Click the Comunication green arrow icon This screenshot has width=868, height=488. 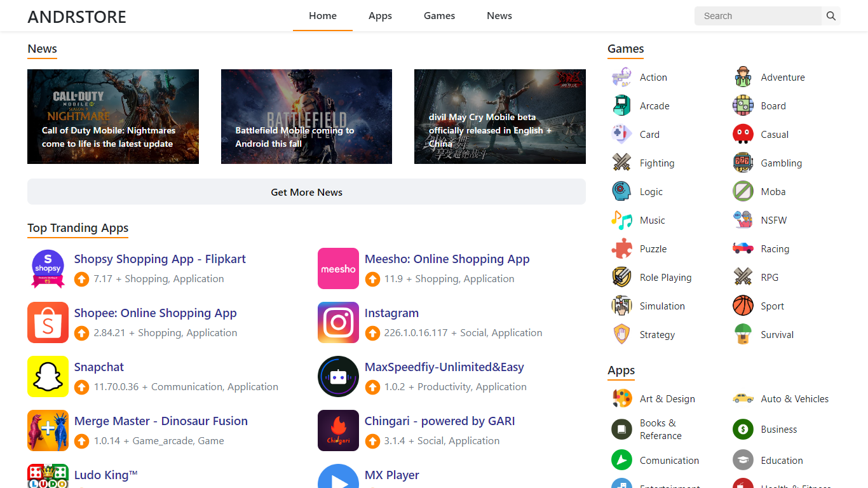pos(621,460)
